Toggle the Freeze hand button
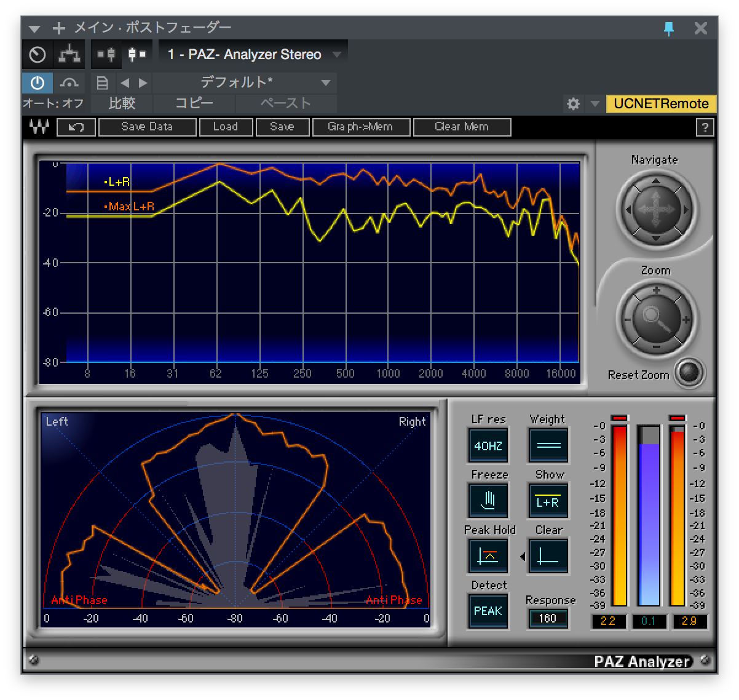This screenshot has height=700, width=739. point(488,501)
